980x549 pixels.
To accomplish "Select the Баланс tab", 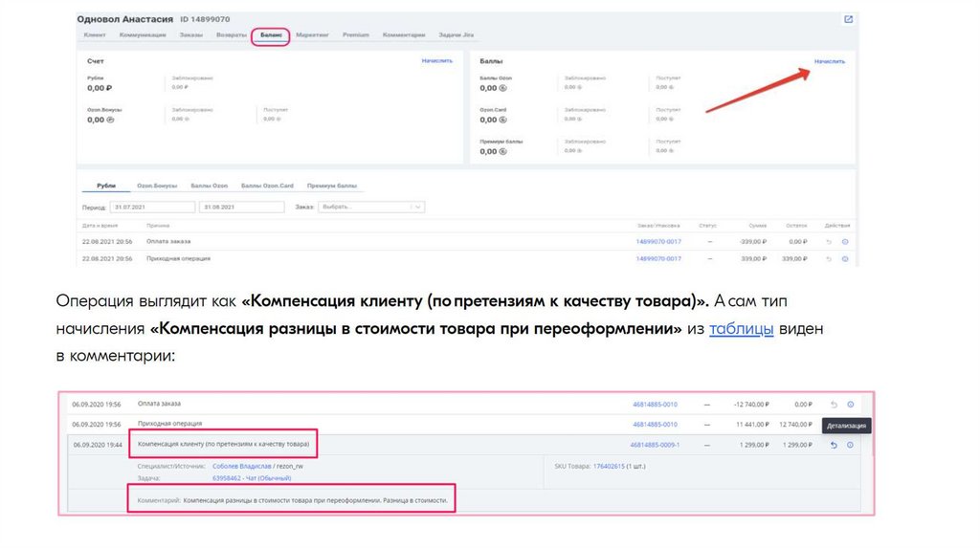I will pyautogui.click(x=271, y=35).
